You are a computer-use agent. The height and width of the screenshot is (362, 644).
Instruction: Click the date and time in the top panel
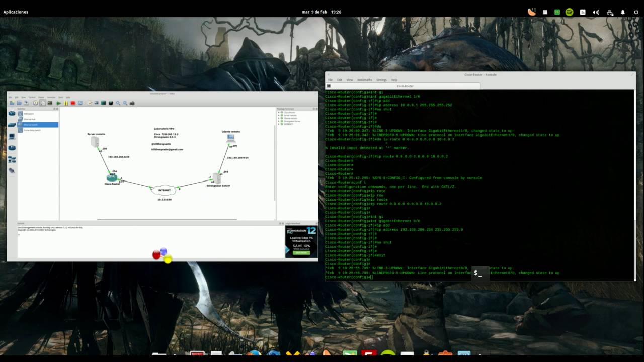click(321, 12)
